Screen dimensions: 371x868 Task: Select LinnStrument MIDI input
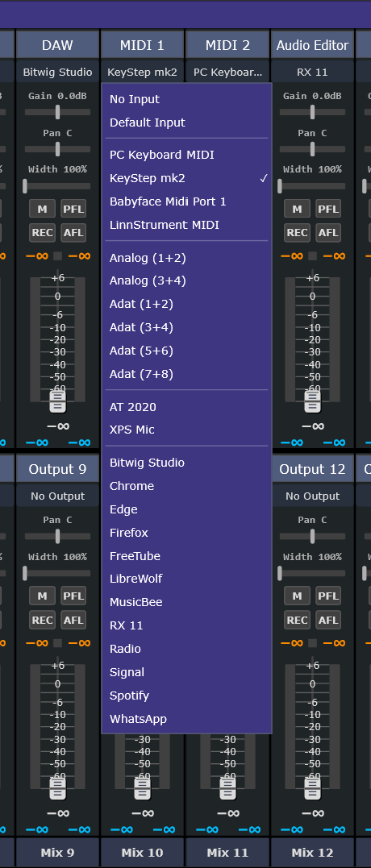click(x=186, y=225)
